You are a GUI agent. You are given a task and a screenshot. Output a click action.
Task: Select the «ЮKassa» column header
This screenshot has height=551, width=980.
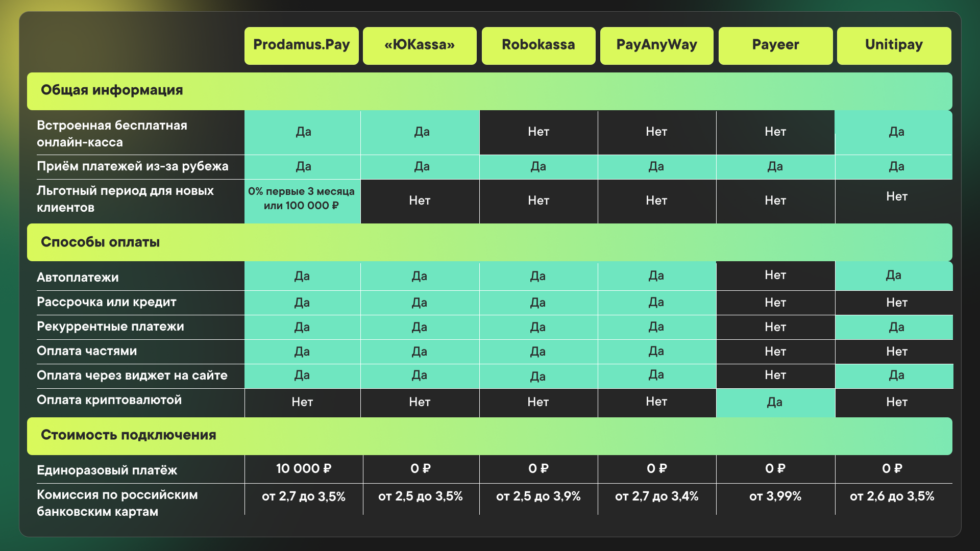pyautogui.click(x=420, y=45)
